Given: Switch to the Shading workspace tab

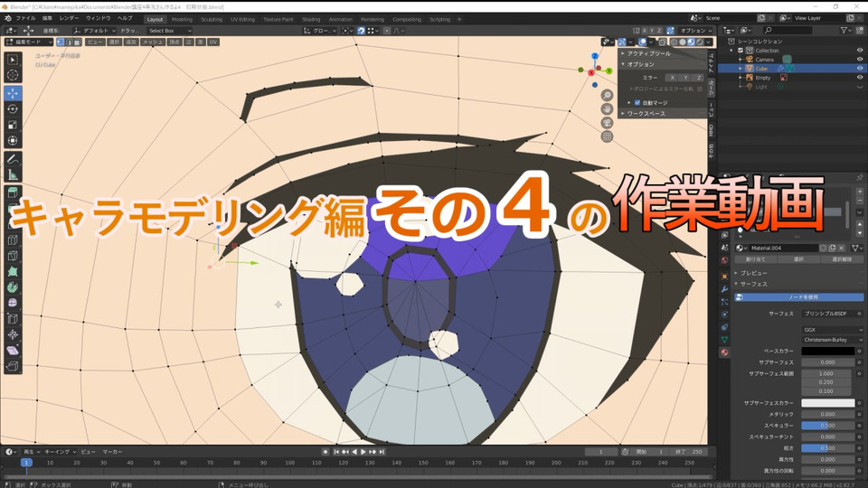Looking at the screenshot, I should click(x=311, y=19).
